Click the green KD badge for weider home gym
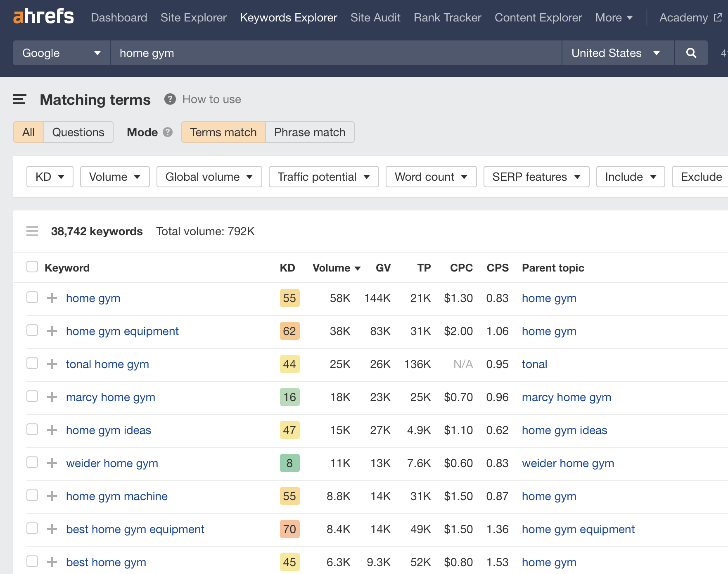 click(289, 463)
